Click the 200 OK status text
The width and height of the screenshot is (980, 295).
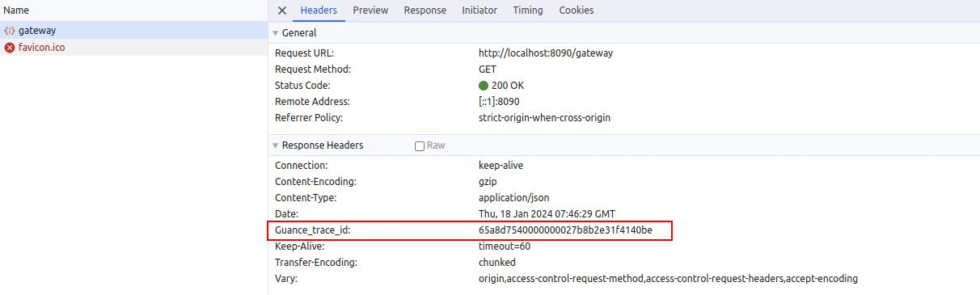click(x=508, y=86)
